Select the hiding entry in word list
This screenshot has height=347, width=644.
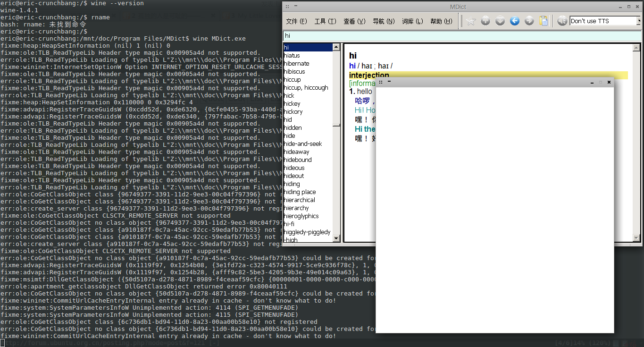292,184
